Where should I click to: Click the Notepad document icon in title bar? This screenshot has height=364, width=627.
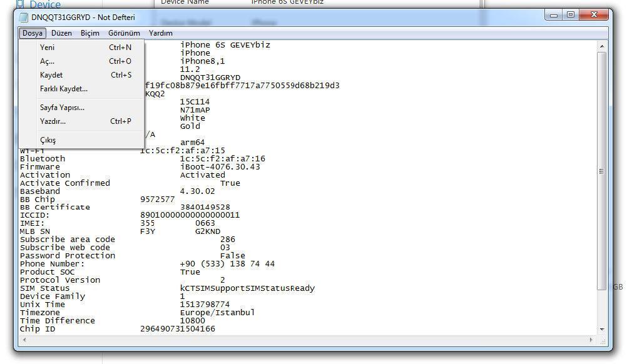pos(24,17)
